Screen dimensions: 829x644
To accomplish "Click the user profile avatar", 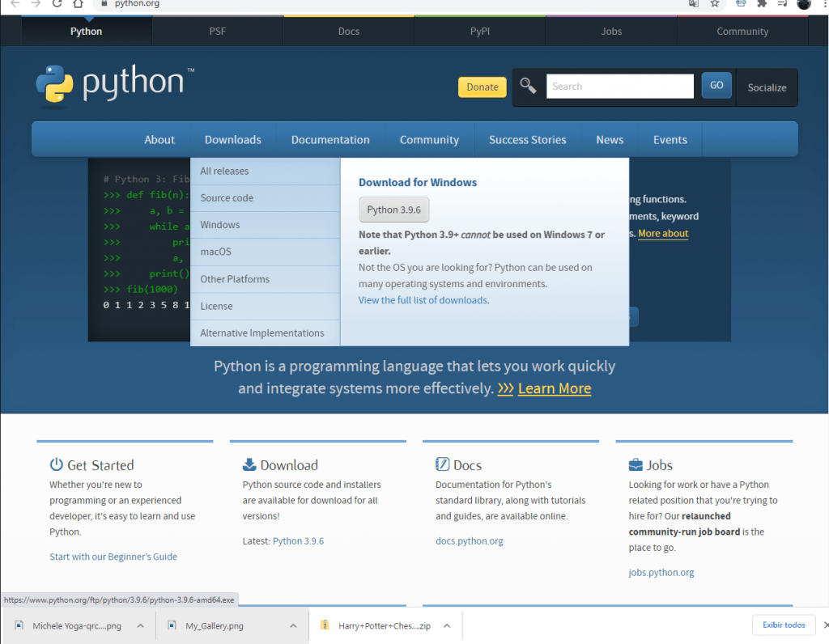I will tap(804, 4).
